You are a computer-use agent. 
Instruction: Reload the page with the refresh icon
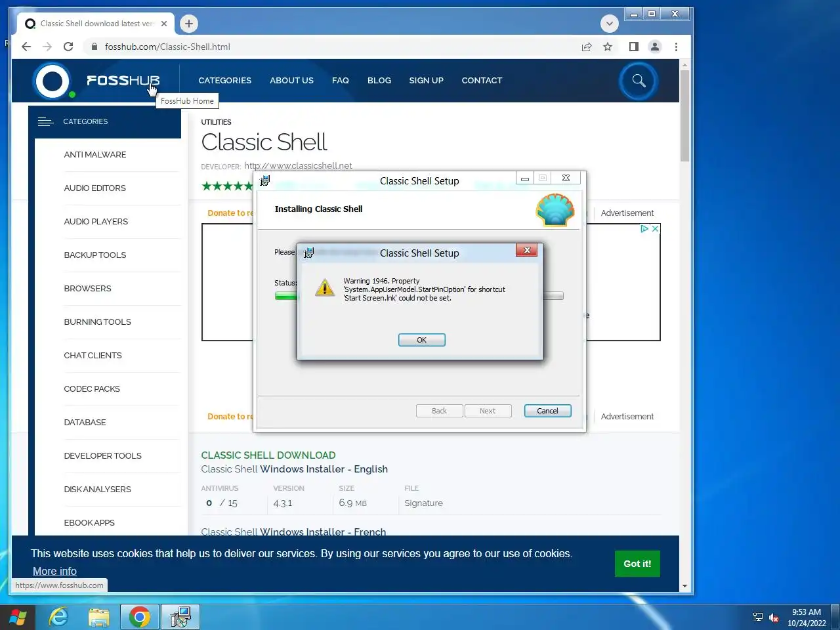(x=68, y=47)
